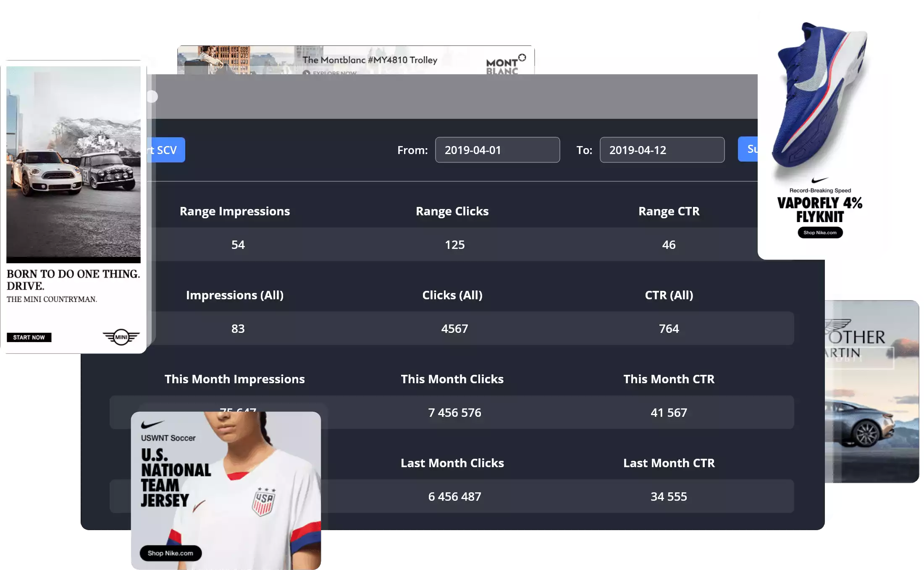
Task: Click the START NOW button in MINI ad
Action: 29,337
